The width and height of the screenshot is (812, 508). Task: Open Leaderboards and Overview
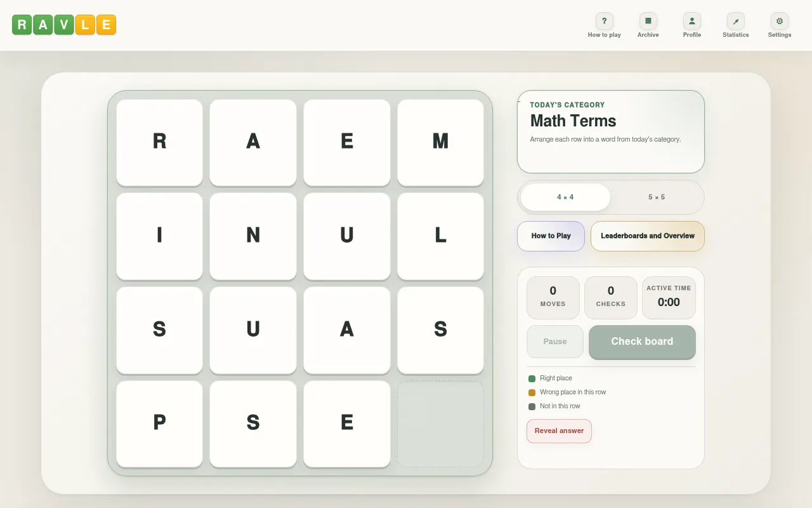click(x=648, y=236)
